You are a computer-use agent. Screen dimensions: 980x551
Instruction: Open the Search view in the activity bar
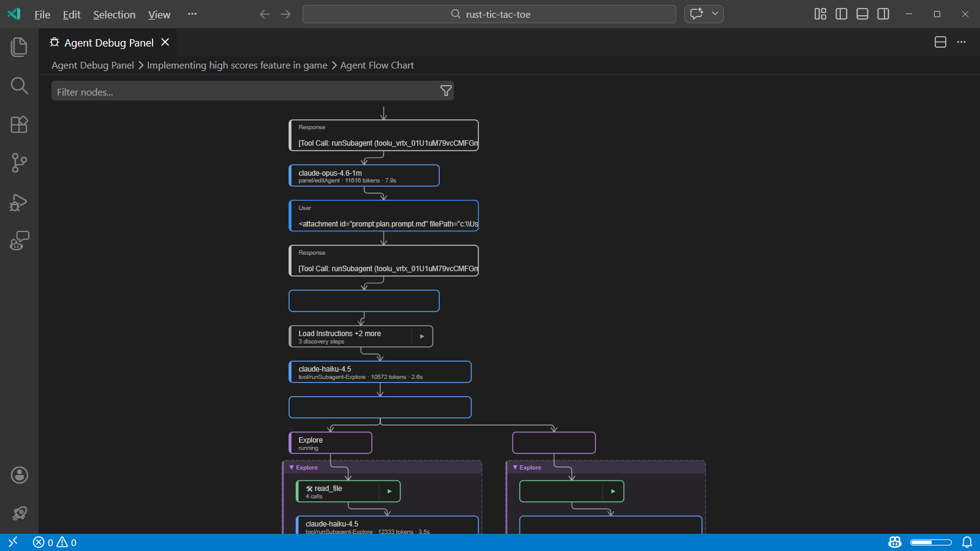pos(18,86)
